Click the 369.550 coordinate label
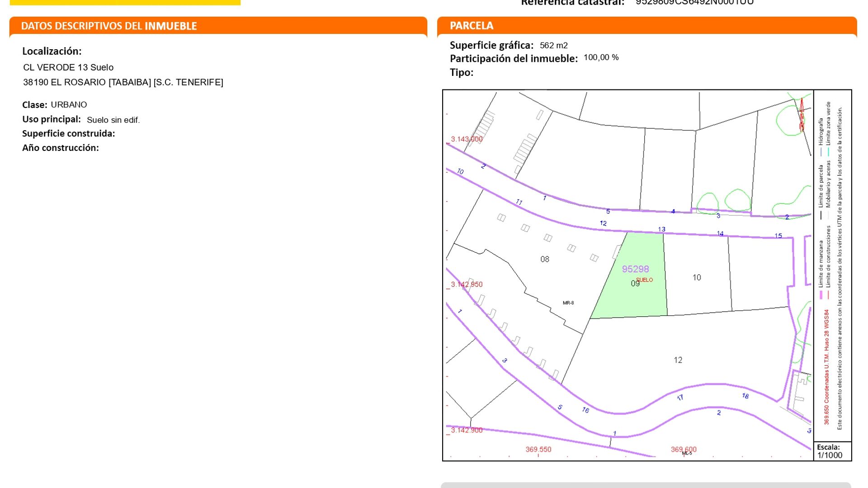 (538, 450)
